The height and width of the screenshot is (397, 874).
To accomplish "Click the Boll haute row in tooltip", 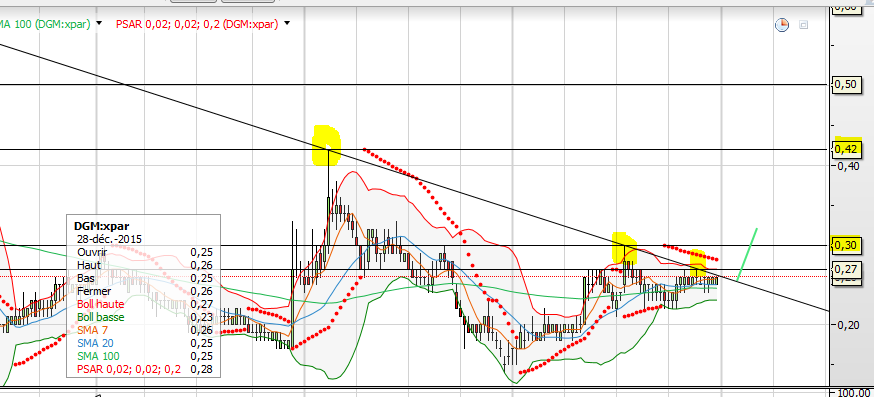I will tap(144, 304).
